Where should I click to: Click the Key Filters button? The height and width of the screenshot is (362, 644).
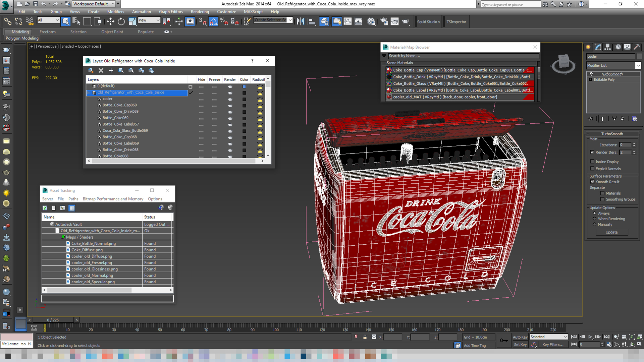(553, 345)
